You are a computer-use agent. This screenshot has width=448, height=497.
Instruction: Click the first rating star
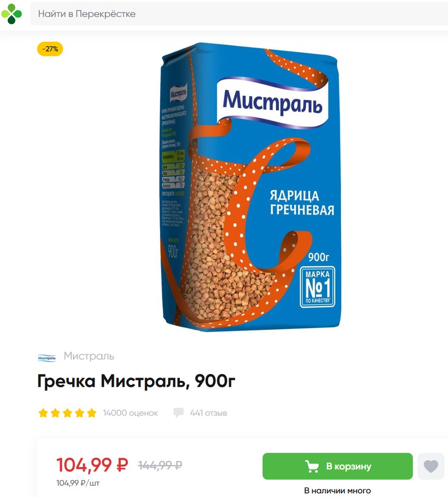[43, 413]
